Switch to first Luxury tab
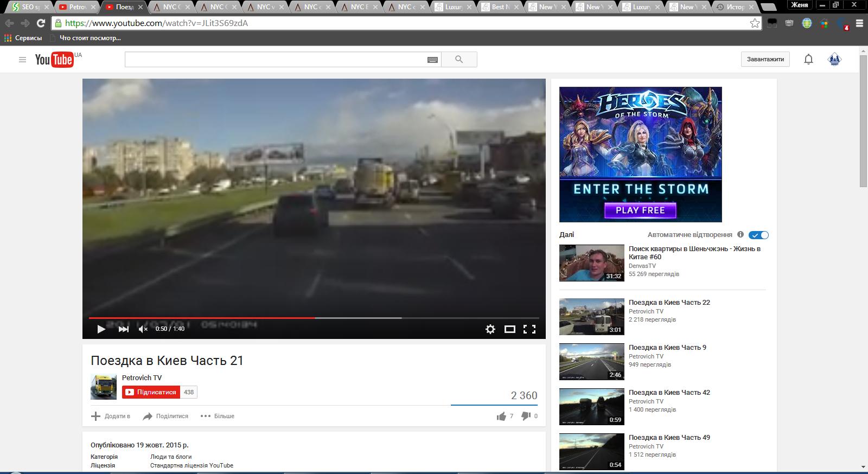 tap(452, 7)
